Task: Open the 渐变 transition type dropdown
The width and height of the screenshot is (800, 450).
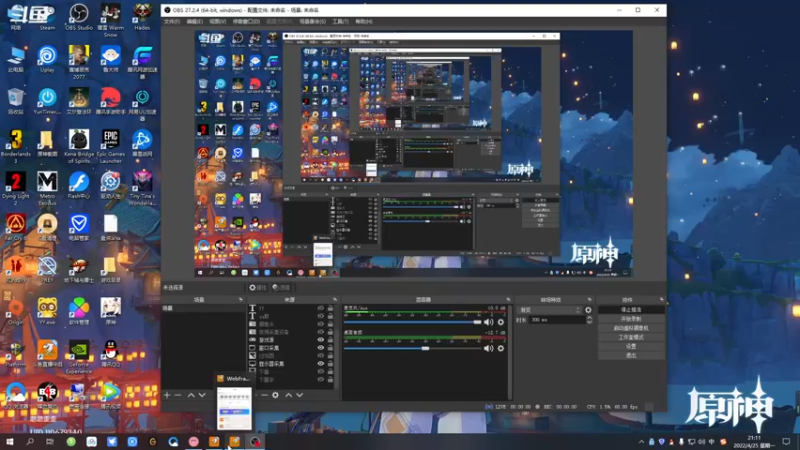Action: 549,310
